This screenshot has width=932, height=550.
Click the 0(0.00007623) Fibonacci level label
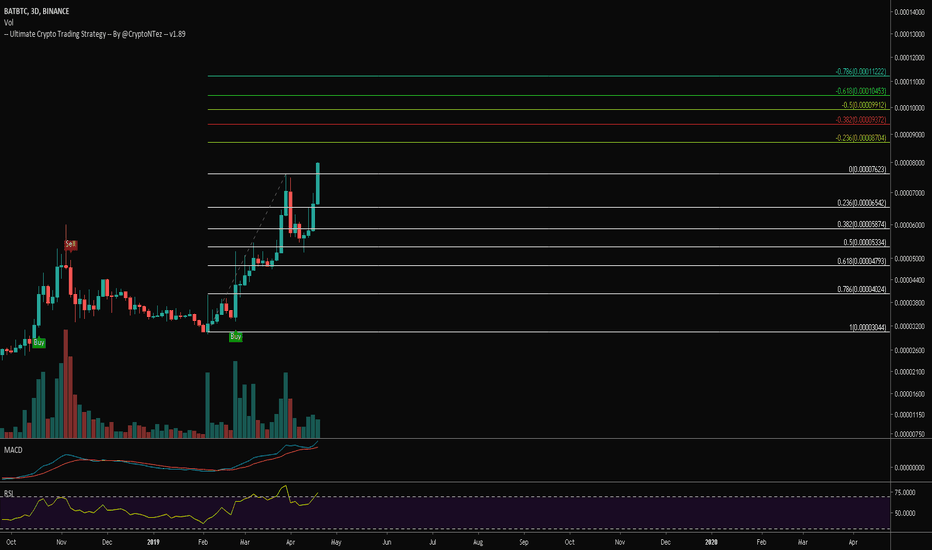(867, 169)
